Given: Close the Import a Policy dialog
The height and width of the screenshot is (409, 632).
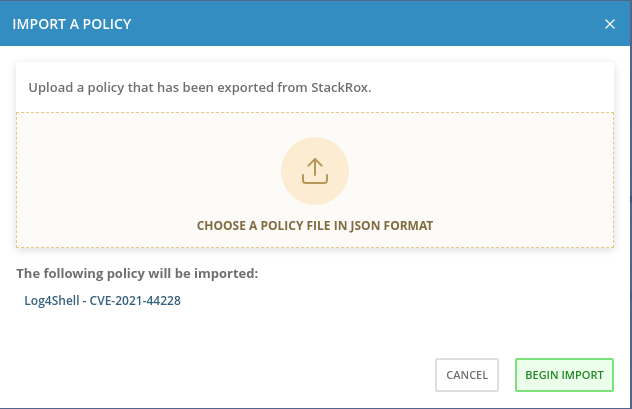Looking at the screenshot, I should [x=610, y=23].
